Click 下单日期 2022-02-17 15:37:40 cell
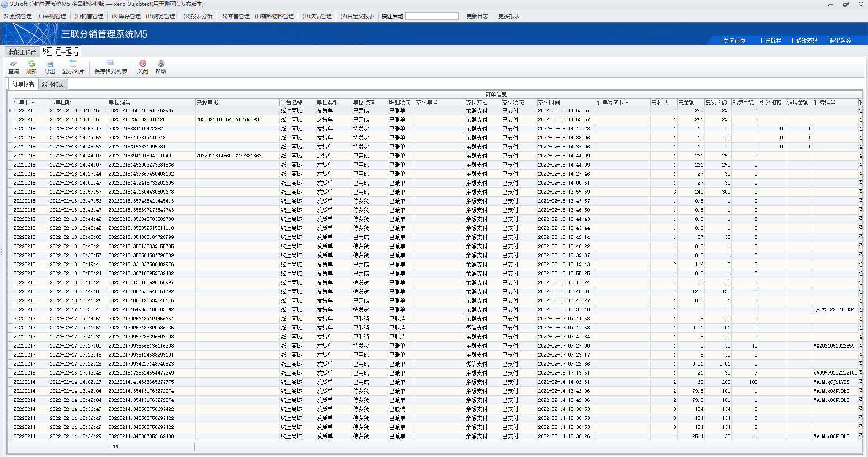This screenshot has height=457, width=868. (78, 309)
